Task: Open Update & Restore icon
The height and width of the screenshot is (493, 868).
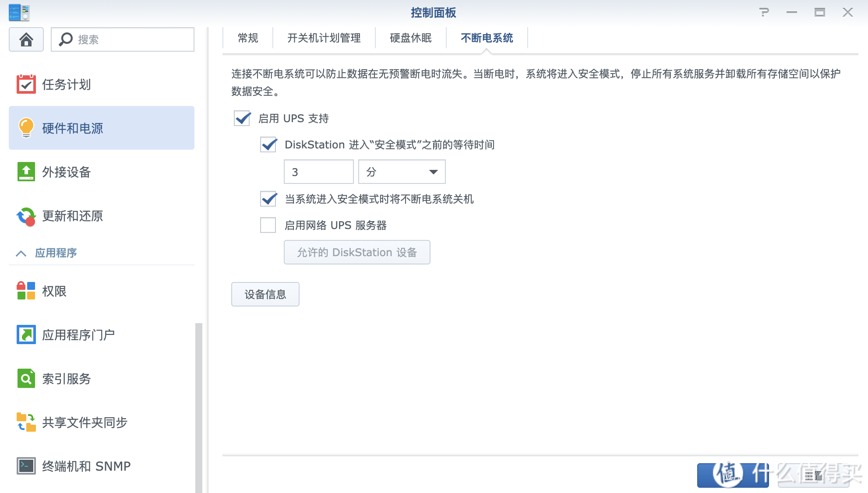Action: (26, 216)
